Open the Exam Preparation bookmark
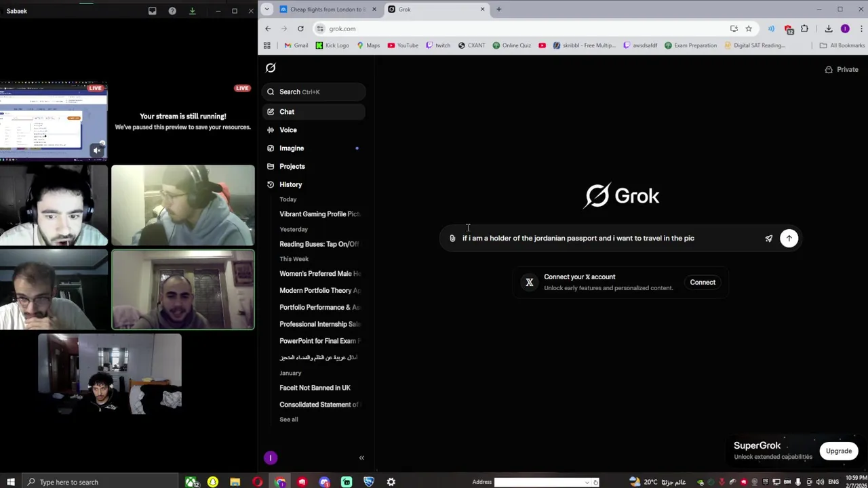Viewport: 868px width, 488px height. coord(690,45)
